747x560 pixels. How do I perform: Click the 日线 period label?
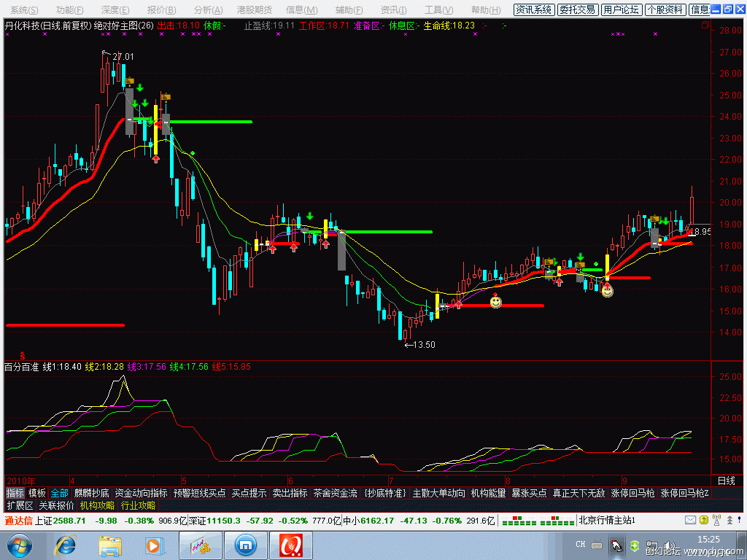tap(727, 481)
